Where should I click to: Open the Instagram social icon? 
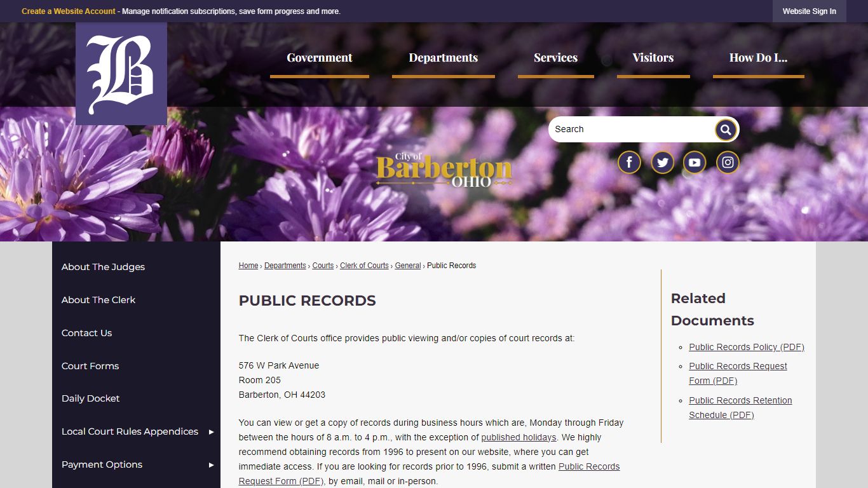coord(728,163)
